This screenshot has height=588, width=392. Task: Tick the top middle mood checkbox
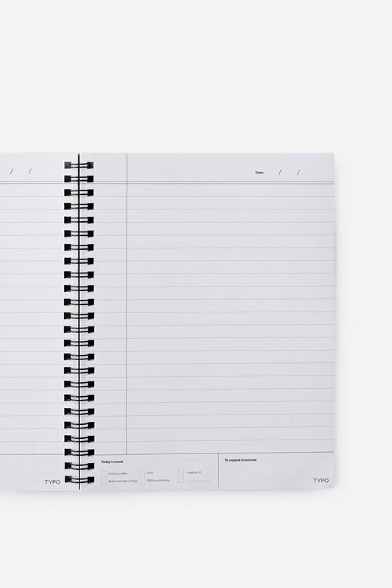point(142,473)
